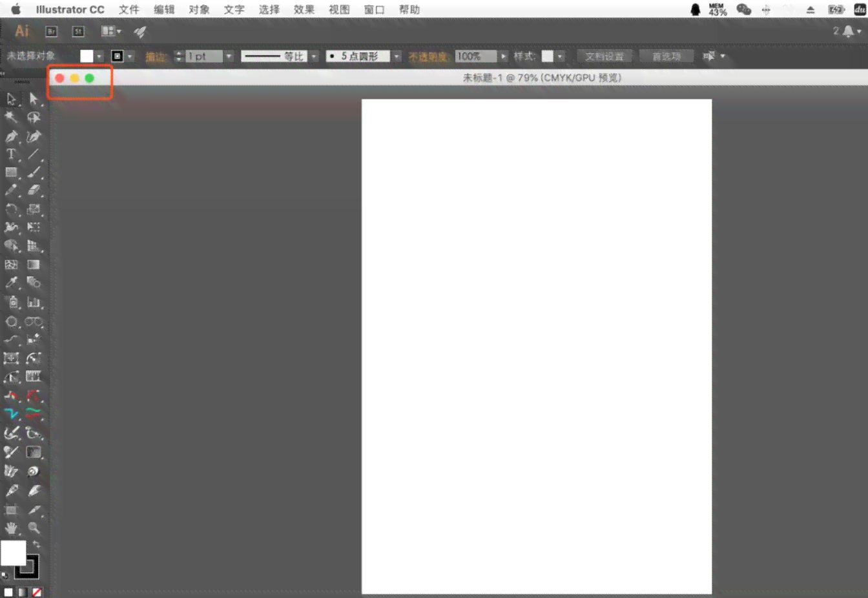Screen dimensions: 868x598
Task: Select the Free Transform tool
Action: pyautogui.click(x=34, y=227)
